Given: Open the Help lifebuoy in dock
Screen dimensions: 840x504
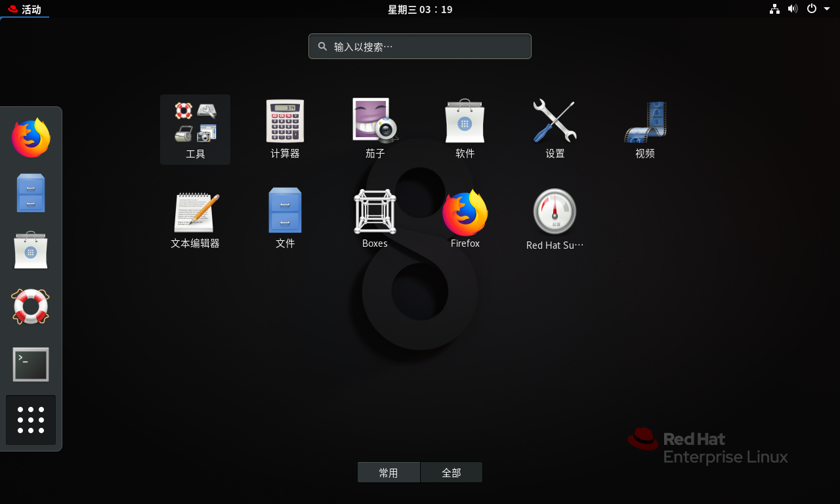Looking at the screenshot, I should pos(31,306).
